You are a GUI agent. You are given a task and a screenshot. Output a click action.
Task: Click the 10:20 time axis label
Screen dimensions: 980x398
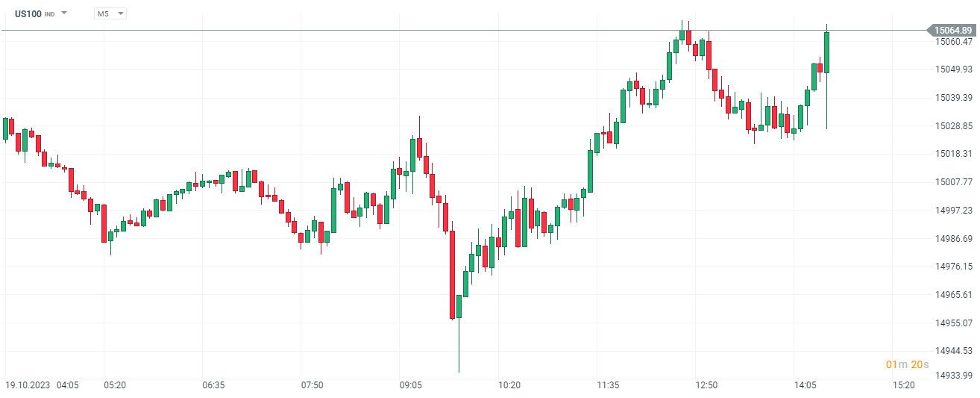[509, 385]
